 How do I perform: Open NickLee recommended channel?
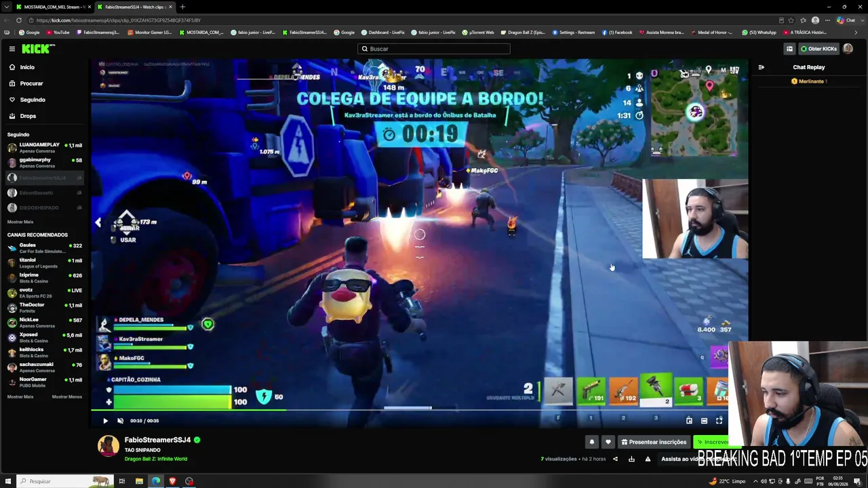tap(45, 323)
